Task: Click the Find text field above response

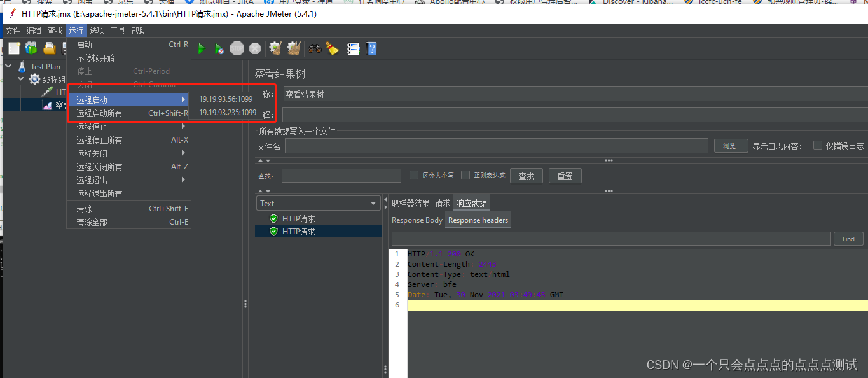Action: [611, 239]
